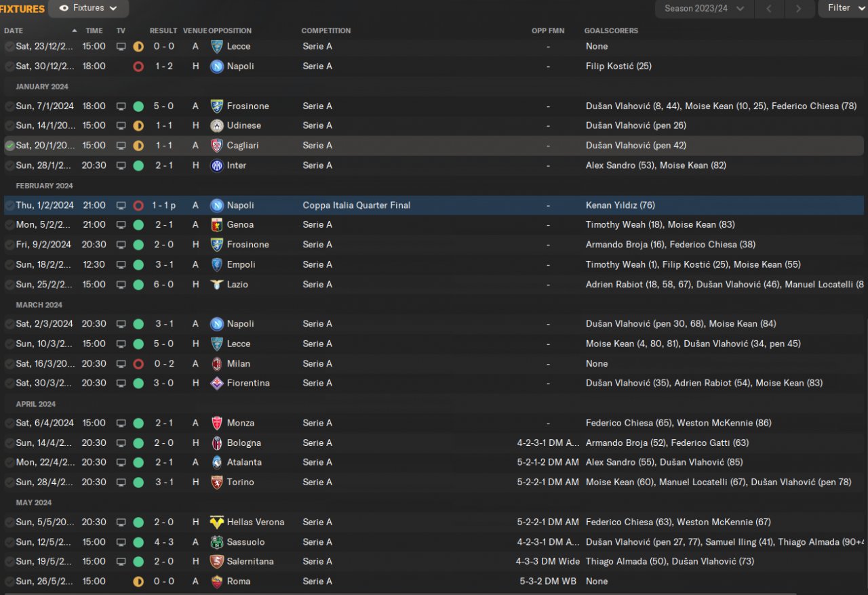Open the Fiorentina opposition name link
The image size is (868, 595).
click(248, 383)
